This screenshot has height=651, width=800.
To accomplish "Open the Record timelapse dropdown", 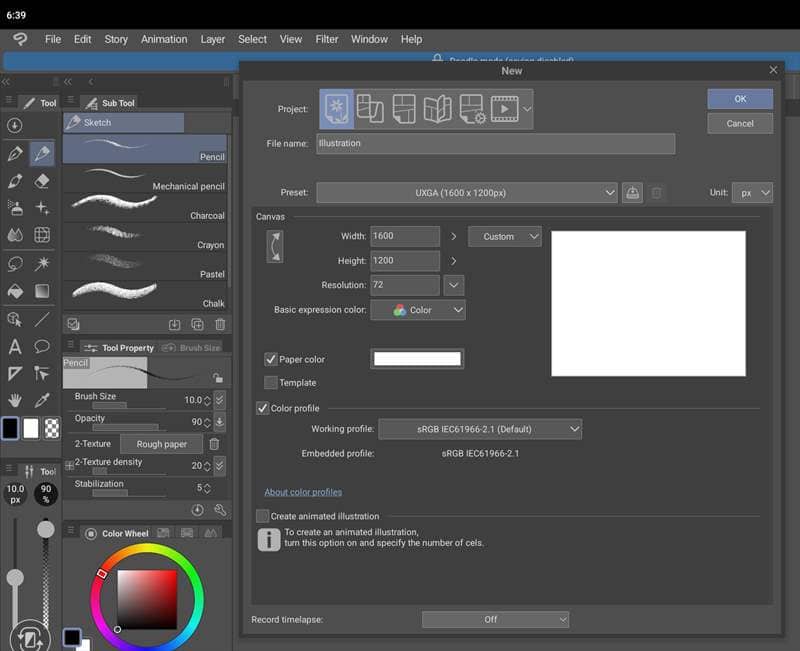I will point(495,620).
